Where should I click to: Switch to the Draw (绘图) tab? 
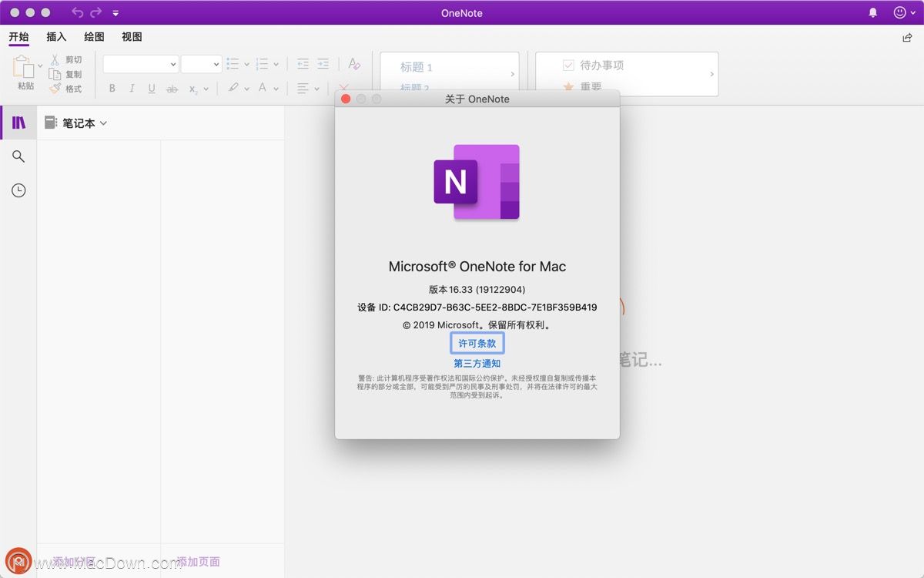tap(94, 37)
